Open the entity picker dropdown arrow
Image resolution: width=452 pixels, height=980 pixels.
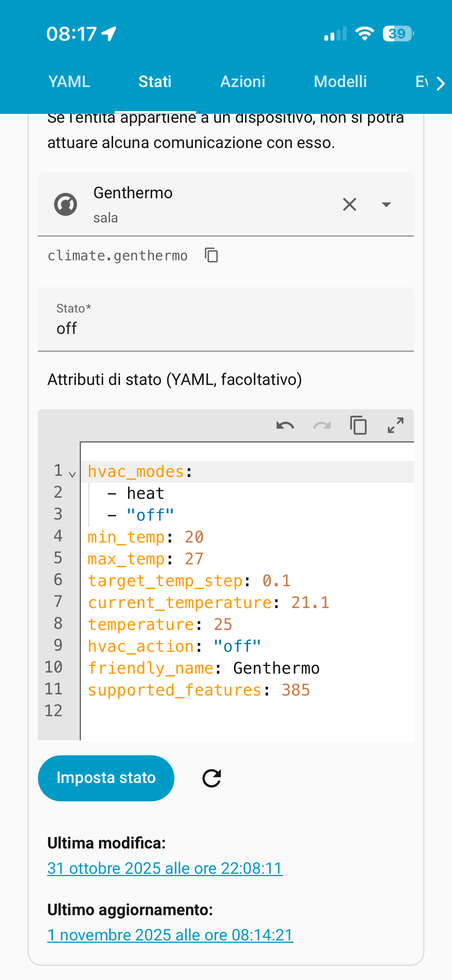386,204
